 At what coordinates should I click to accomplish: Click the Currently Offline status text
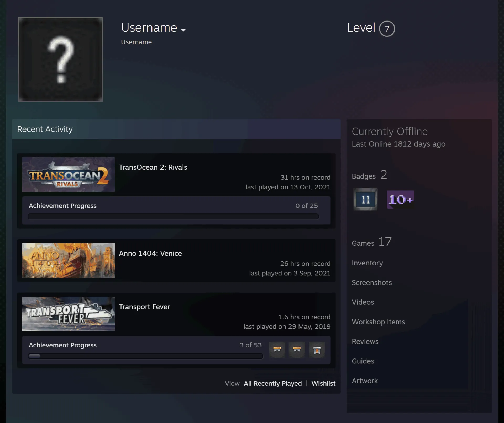[390, 131]
